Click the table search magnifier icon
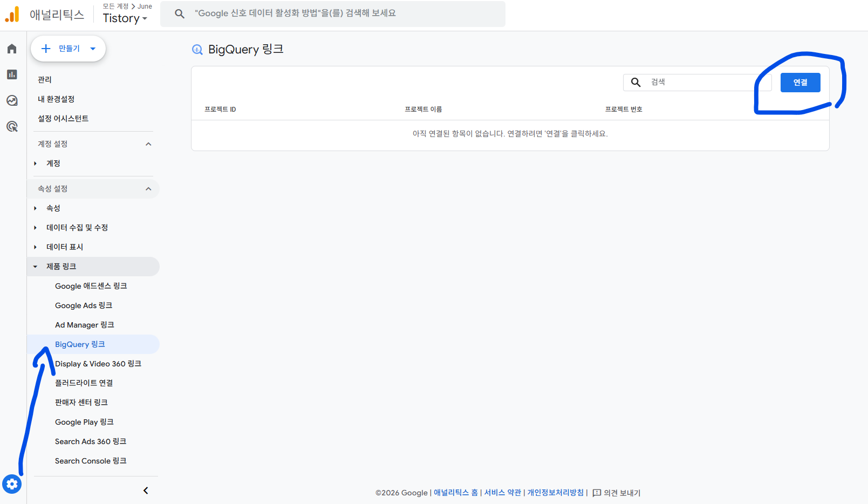Image resolution: width=868 pixels, height=504 pixels. [636, 82]
